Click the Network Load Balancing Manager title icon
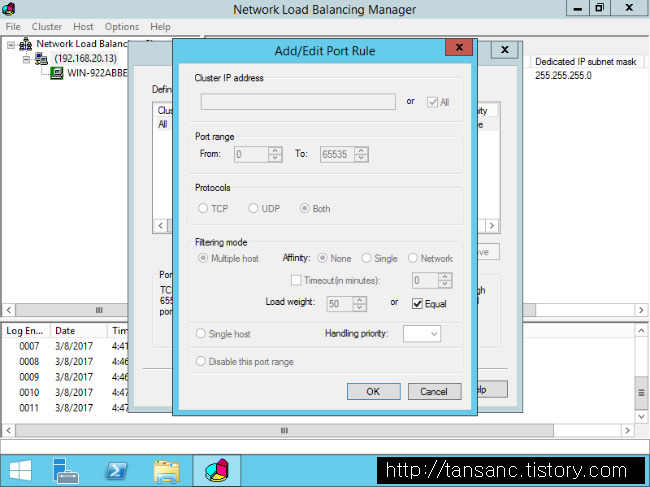Screen dimensions: 650x487 (x=8, y=9)
